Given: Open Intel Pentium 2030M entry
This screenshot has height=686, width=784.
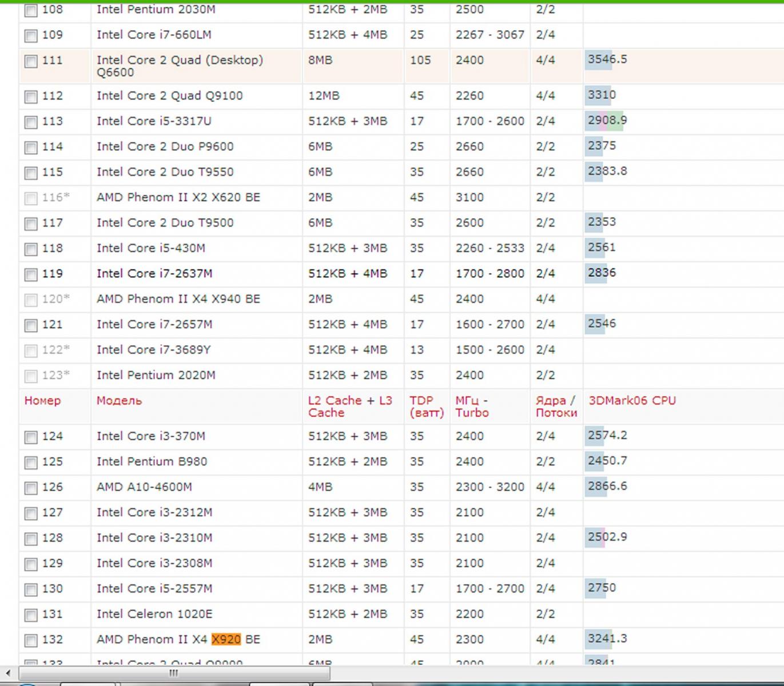Looking at the screenshot, I should (156, 9).
